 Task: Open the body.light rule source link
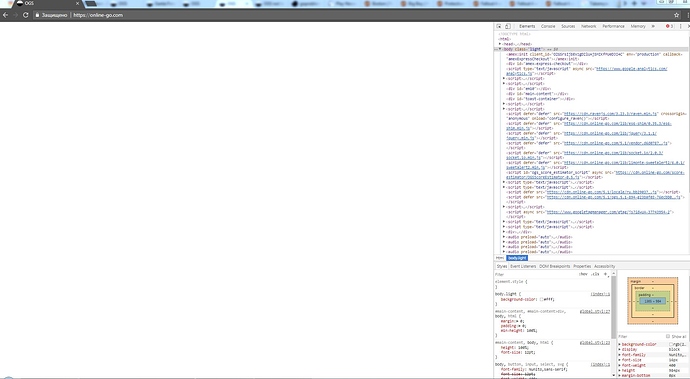(x=600, y=294)
